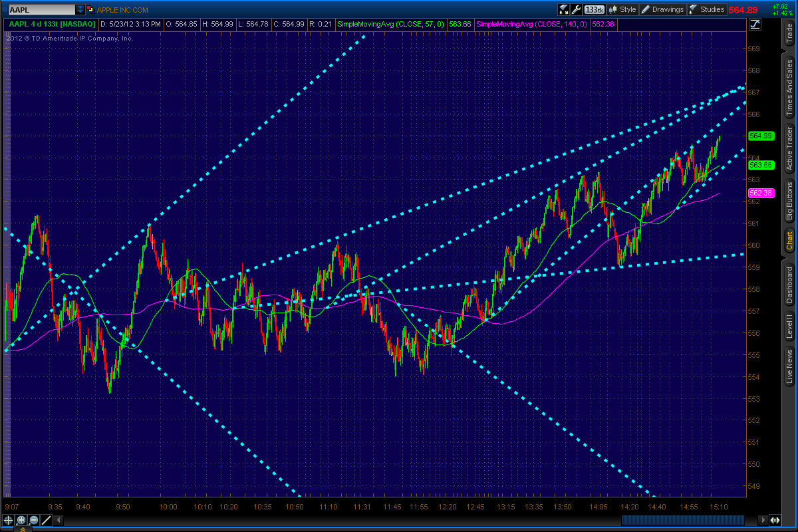Click the zoom in magnifier icon
The height and width of the screenshot is (532, 798).
21,520
